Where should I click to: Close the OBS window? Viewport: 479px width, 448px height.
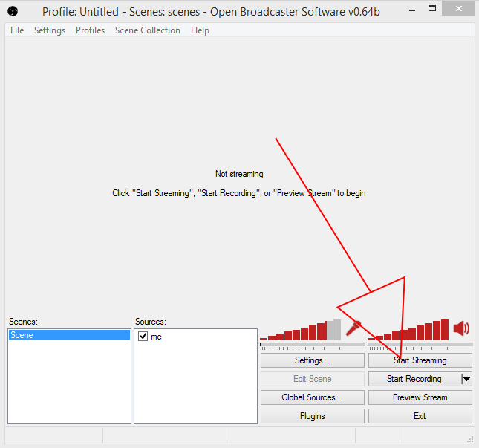point(458,9)
